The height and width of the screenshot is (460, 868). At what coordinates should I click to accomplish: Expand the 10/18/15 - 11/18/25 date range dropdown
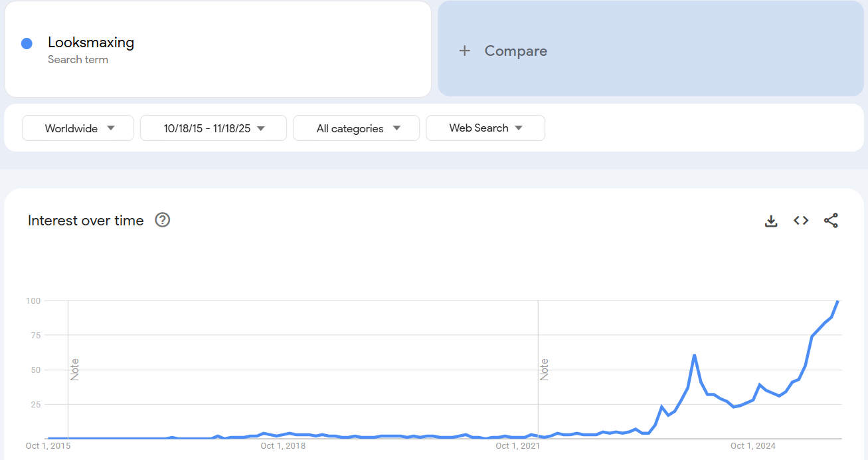click(x=213, y=128)
